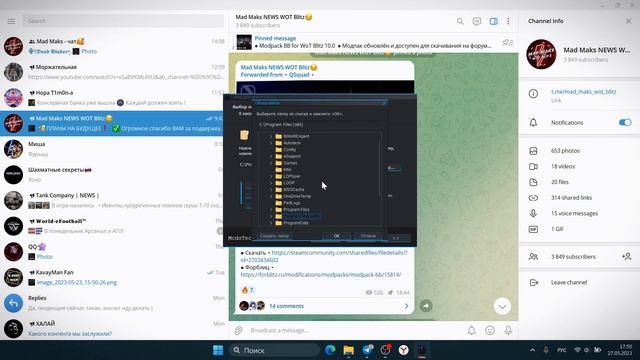Select Config folder in tree
This screenshot has height=360, width=640.
point(289,149)
